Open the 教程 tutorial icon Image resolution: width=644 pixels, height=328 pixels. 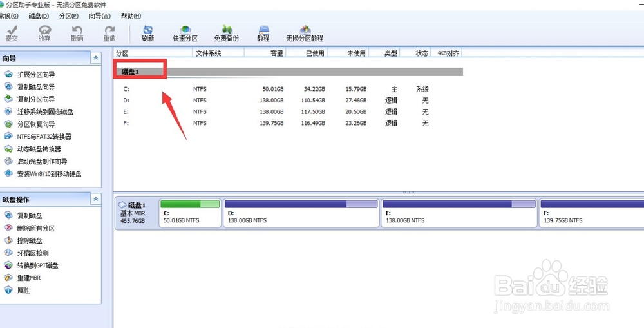pyautogui.click(x=263, y=34)
